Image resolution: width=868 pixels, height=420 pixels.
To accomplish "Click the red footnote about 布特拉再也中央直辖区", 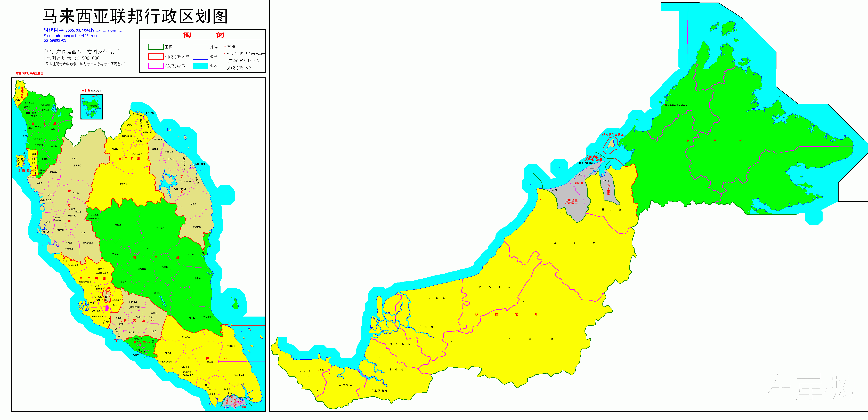I will 28,73.
